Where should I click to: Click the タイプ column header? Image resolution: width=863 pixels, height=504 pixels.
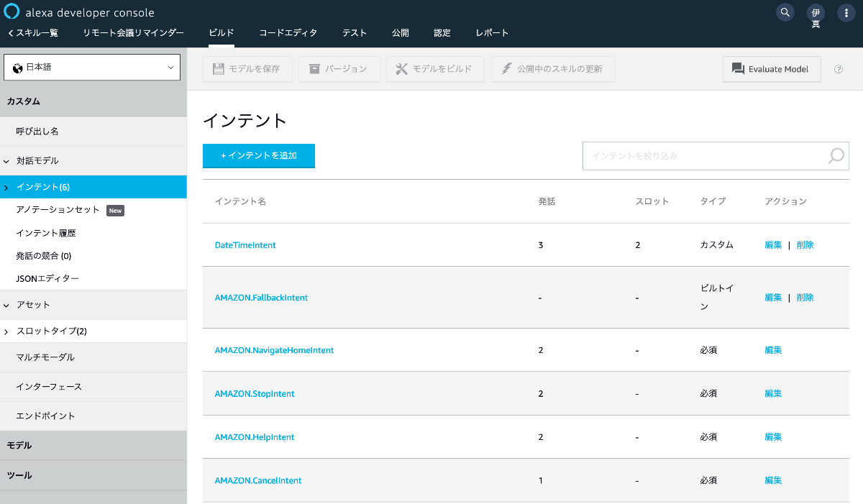click(x=713, y=201)
